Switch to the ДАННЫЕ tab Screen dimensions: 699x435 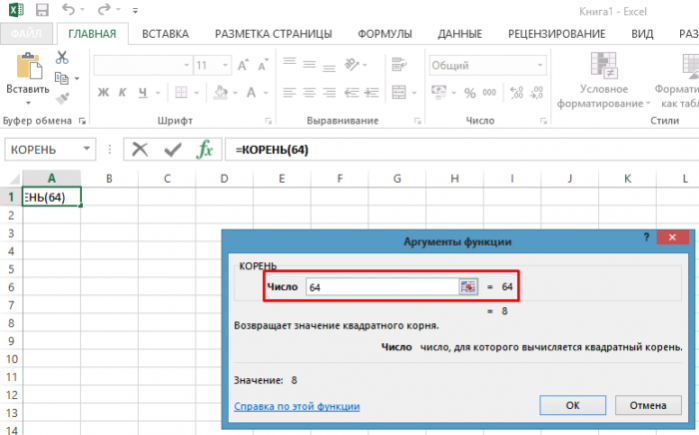460,34
